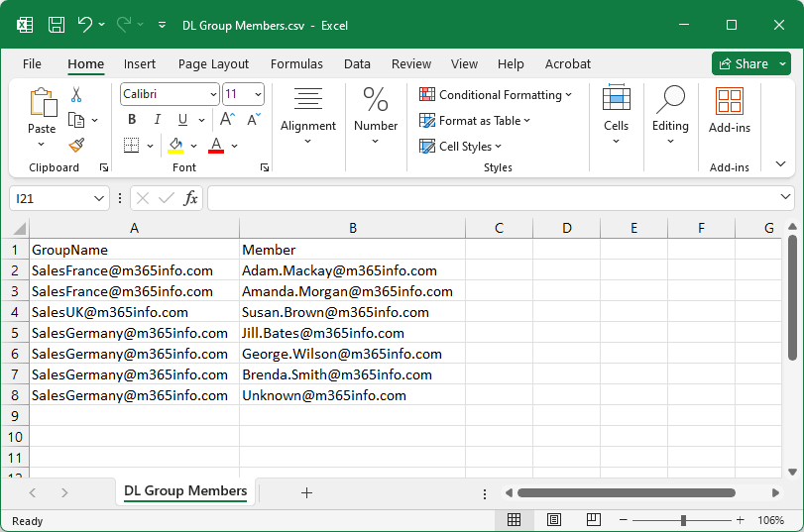Open the Cells group menu
The width and height of the screenshot is (804, 532).
[x=616, y=115]
